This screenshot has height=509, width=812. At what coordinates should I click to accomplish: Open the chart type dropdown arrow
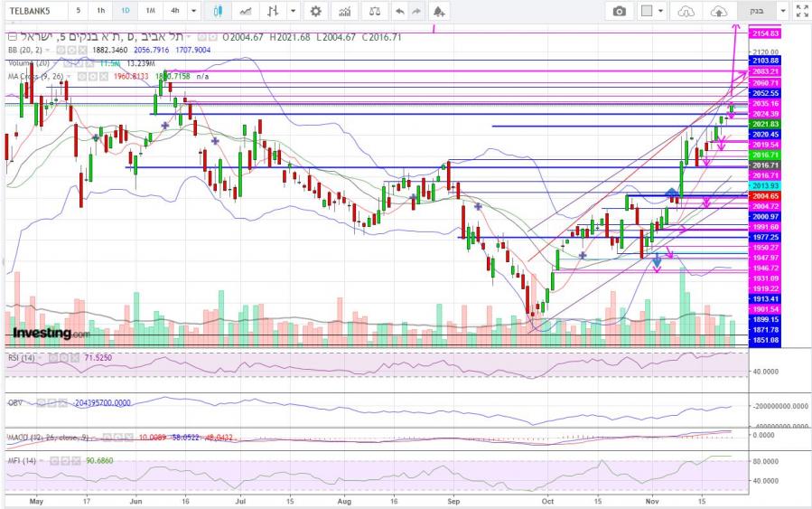coord(293,11)
